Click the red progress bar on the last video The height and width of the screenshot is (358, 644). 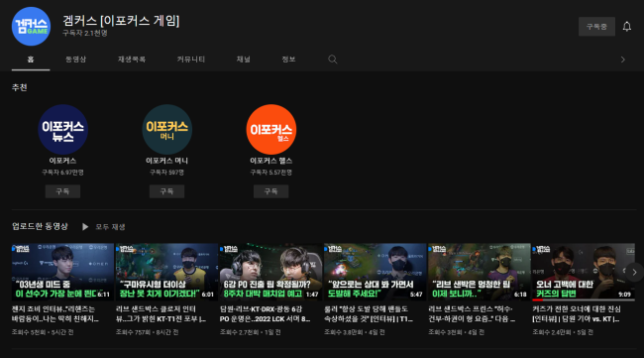pyautogui.click(x=537, y=300)
